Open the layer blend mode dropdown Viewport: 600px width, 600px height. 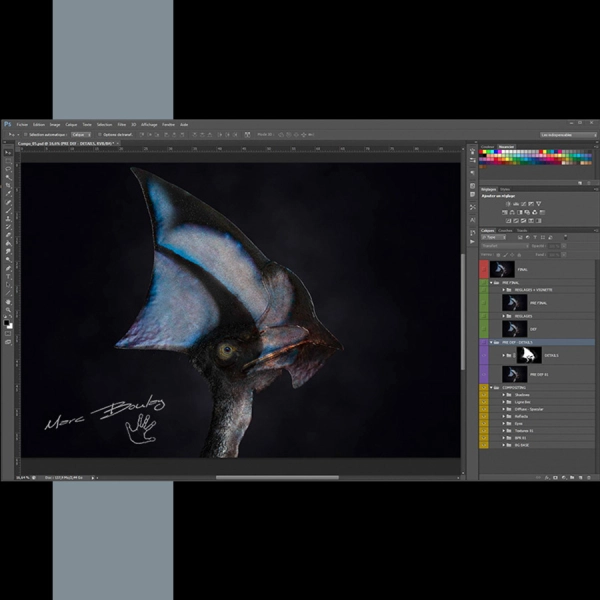[505, 246]
